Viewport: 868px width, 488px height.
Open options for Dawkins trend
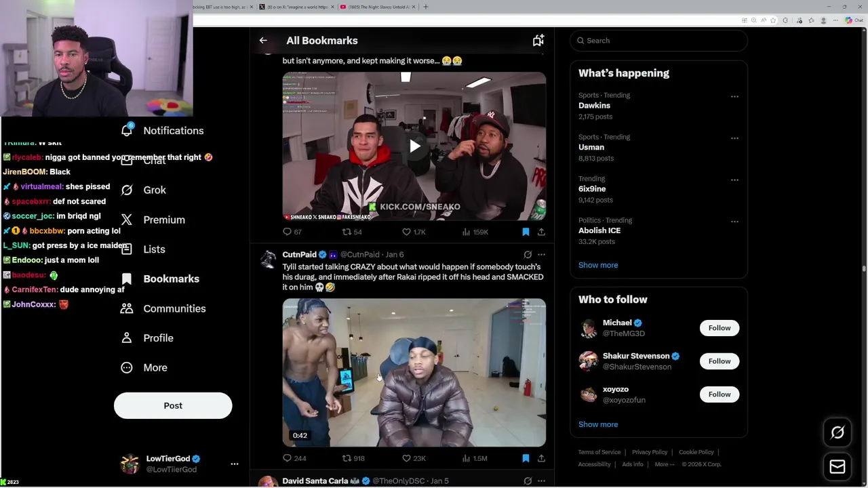(734, 96)
